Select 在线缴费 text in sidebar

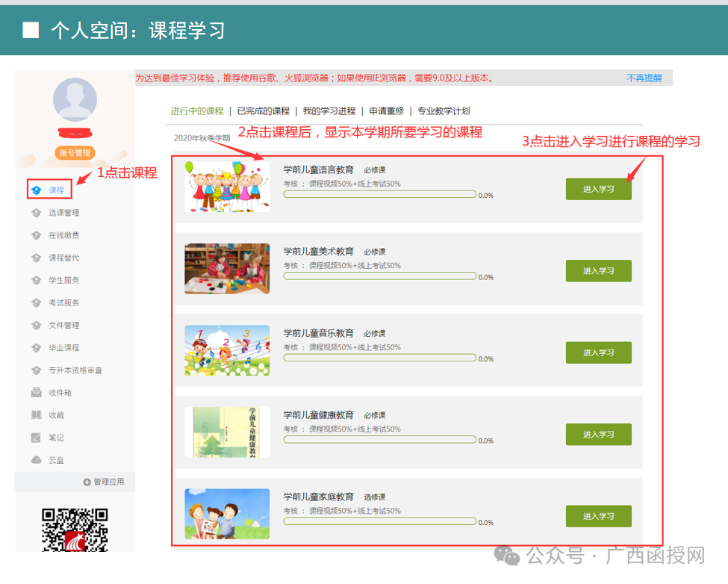64,235
